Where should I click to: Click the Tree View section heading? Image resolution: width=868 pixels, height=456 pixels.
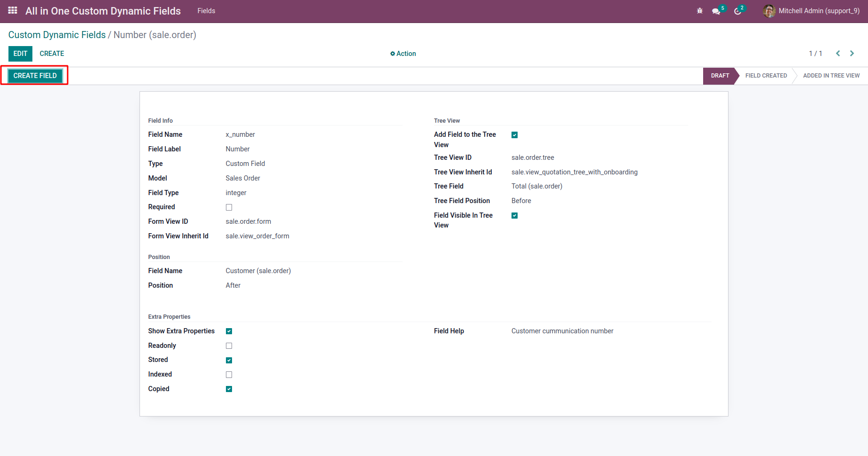[447, 121]
